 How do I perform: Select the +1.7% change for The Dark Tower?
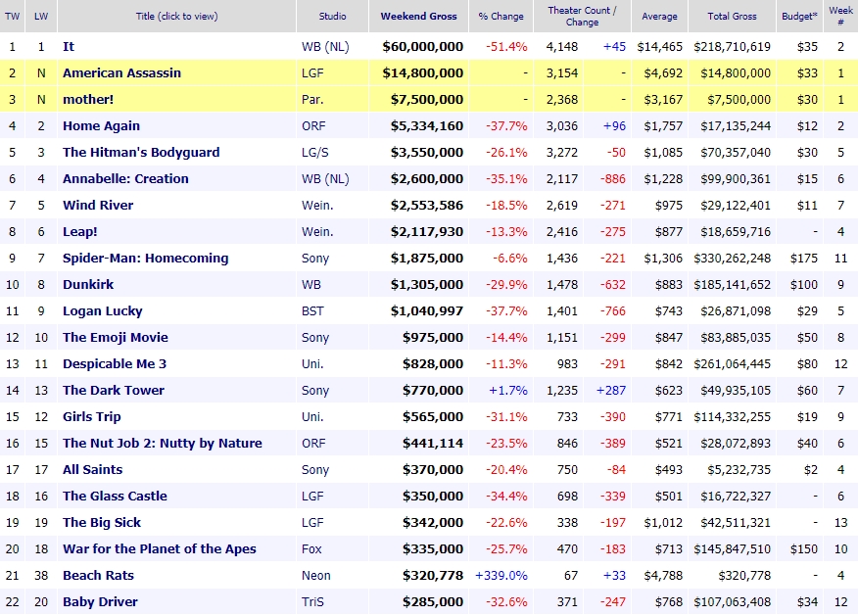pyautogui.click(x=508, y=391)
